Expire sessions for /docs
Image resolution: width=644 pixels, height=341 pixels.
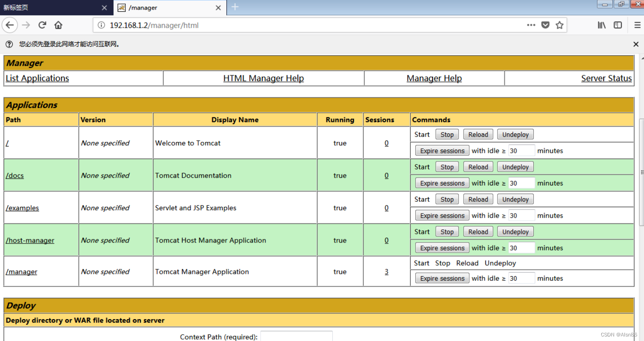point(442,183)
